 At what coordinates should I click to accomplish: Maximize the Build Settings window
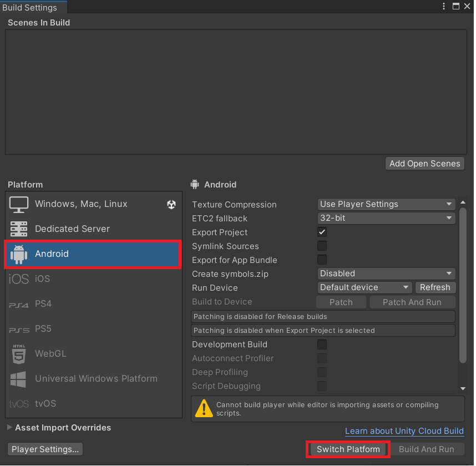click(456, 6)
